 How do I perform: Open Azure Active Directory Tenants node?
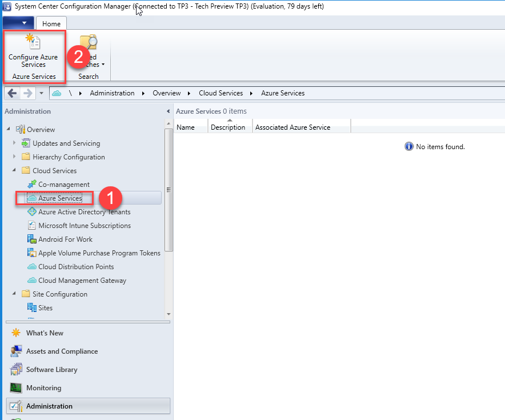[84, 212]
